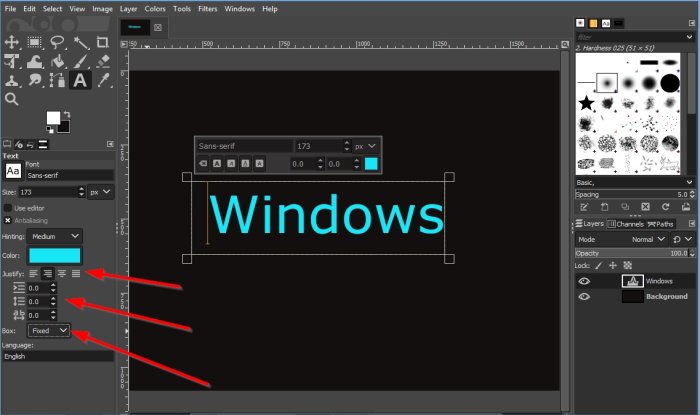Viewport: 700px width, 415px height.
Task: Toggle the Use editor checkbox
Action: [8, 208]
